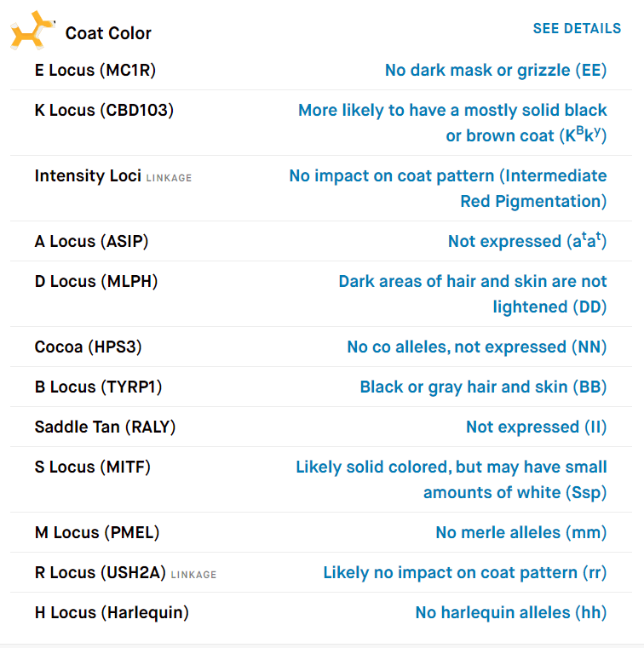Viewport: 644px width, 648px height.
Task: Open the SEE DETAILS link
Action: [577, 29]
